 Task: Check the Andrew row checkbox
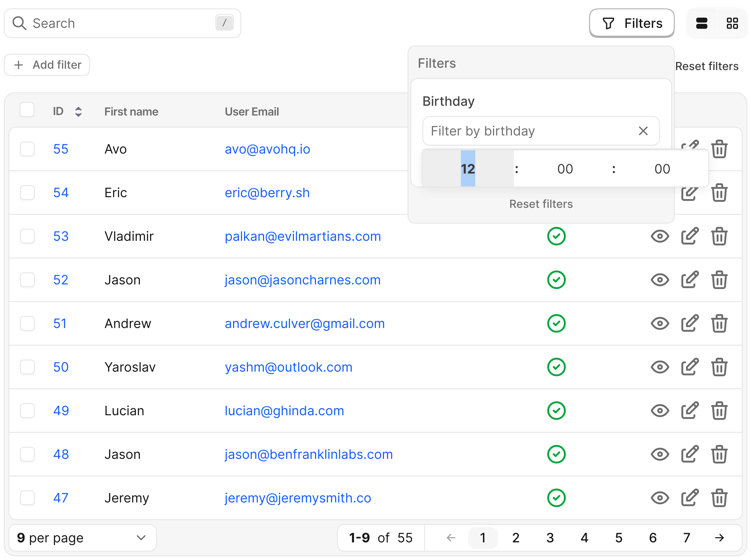tap(27, 323)
